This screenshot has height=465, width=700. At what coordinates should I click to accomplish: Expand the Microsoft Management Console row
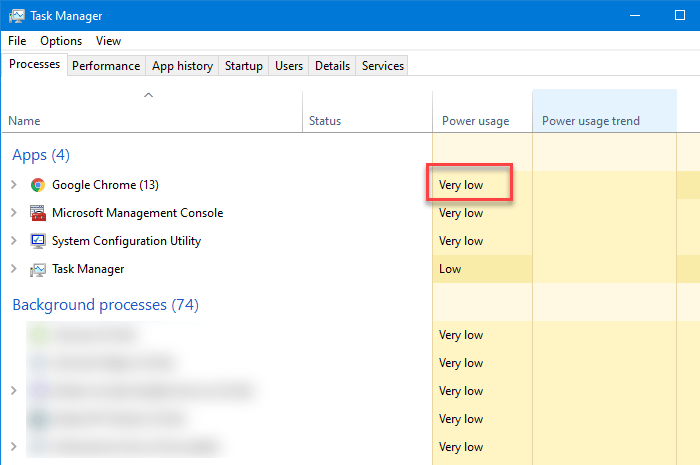(14, 213)
